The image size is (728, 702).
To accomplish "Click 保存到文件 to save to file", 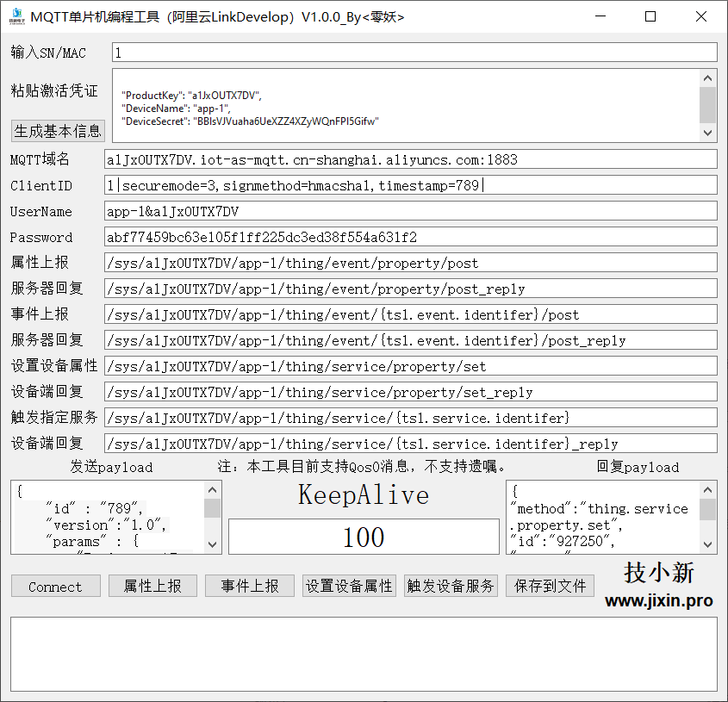I will click(x=550, y=586).
